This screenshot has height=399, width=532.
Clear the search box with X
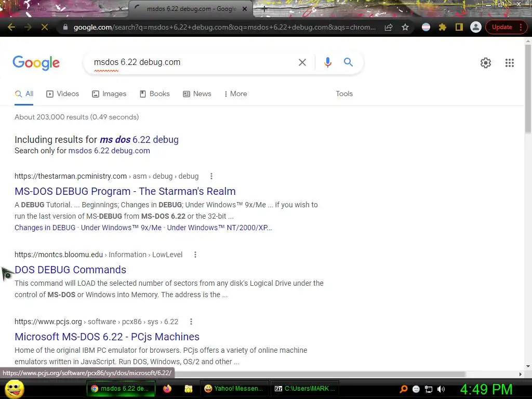[302, 62]
